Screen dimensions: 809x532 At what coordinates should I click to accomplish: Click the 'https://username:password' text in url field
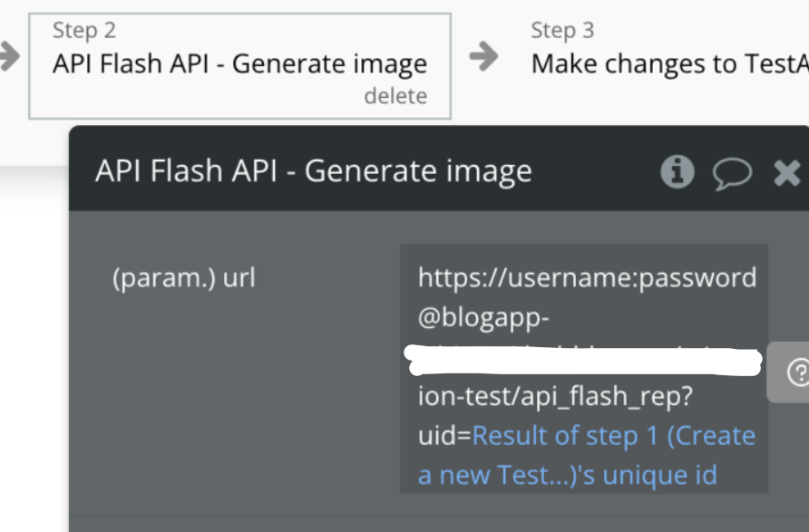587,277
